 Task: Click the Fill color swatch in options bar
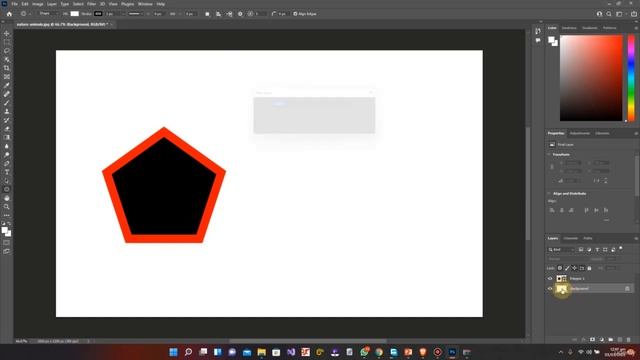point(75,14)
